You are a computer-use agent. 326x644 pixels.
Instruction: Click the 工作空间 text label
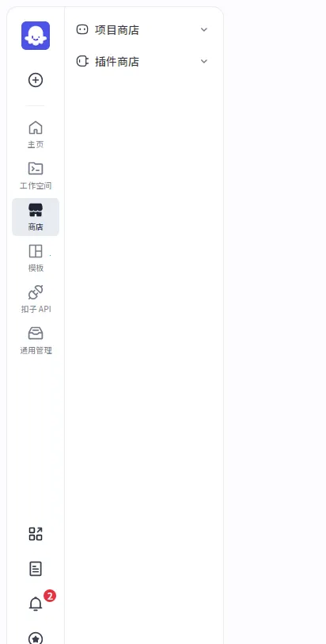click(36, 185)
